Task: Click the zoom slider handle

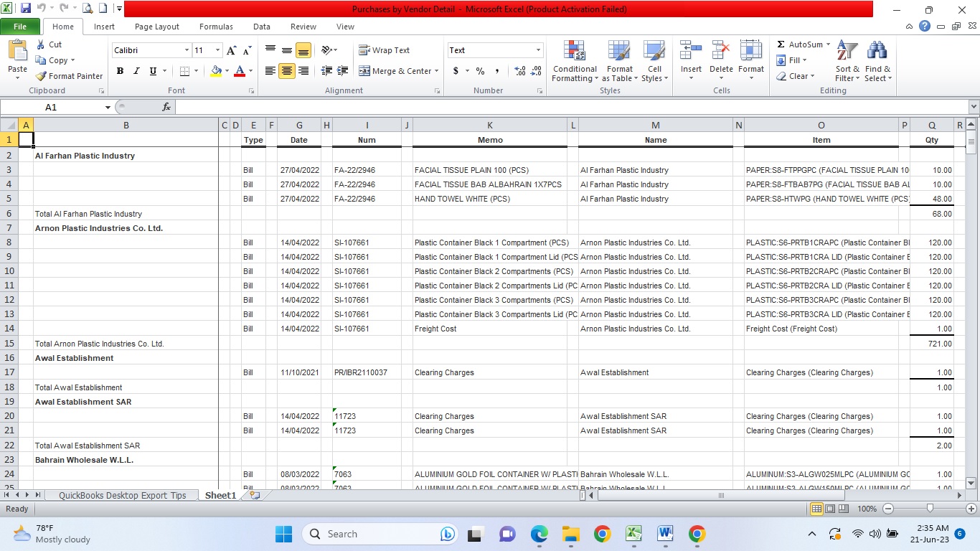Action: tap(930, 509)
